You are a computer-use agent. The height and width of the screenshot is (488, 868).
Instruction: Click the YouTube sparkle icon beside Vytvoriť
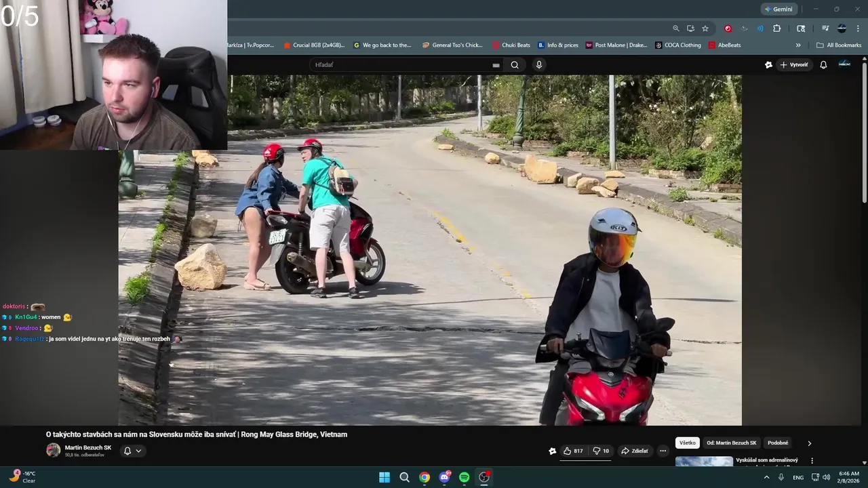pyautogui.click(x=768, y=65)
